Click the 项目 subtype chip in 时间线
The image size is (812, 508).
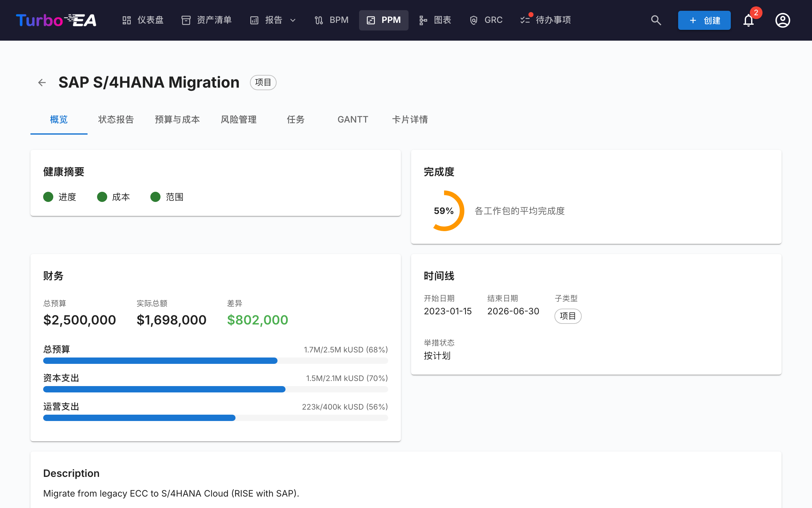pos(568,316)
